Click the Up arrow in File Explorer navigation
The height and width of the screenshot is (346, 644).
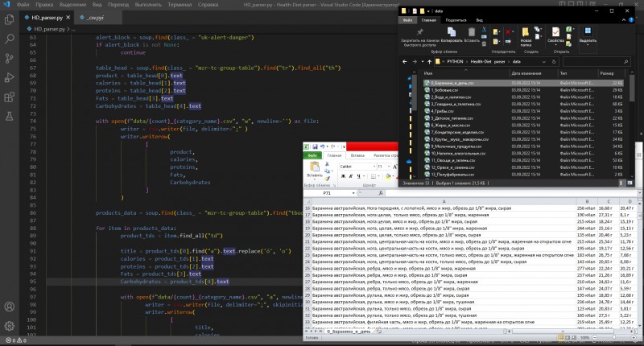coord(429,62)
